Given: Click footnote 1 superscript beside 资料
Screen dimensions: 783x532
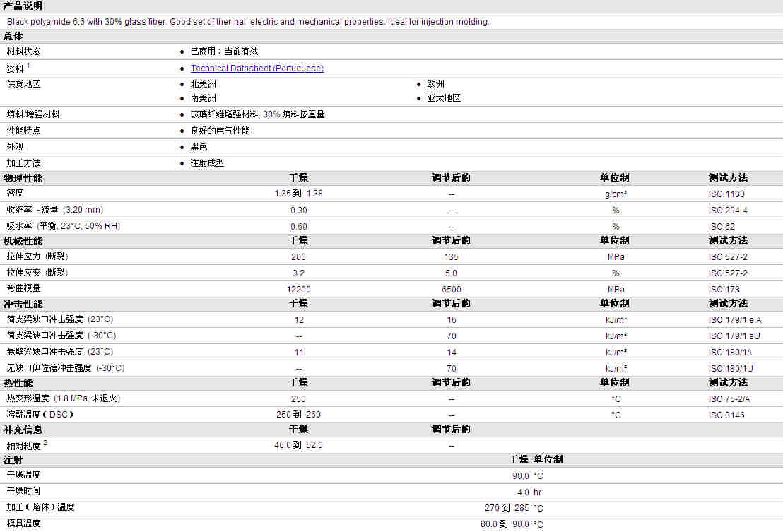Looking at the screenshot, I should (x=28, y=66).
